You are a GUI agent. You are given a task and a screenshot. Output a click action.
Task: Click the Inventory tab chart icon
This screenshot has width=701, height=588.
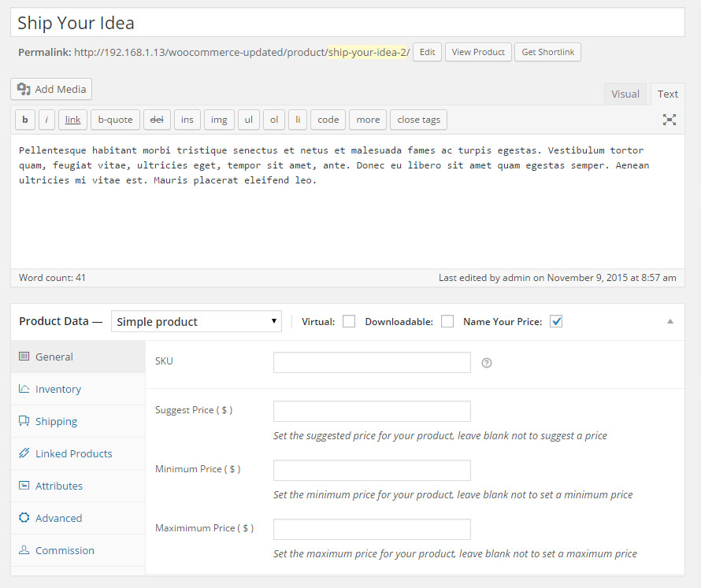coord(24,389)
